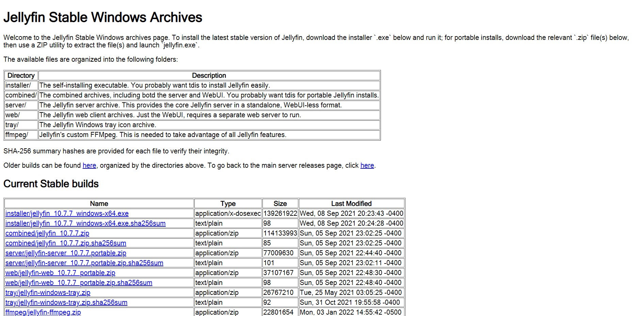644x316 pixels.
Task: Click date 'Wed, 08 Sep 2021 20:24:28 -0400'
Action: click(x=352, y=223)
